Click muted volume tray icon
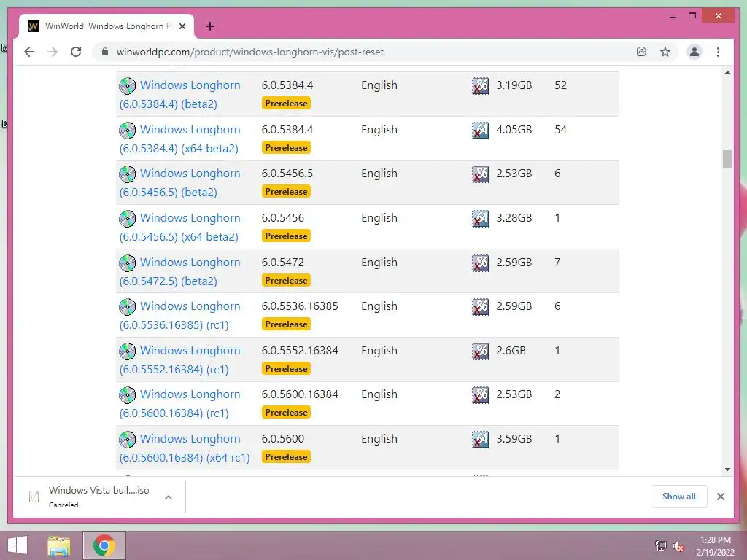The width and height of the screenshot is (747, 560). click(x=678, y=545)
